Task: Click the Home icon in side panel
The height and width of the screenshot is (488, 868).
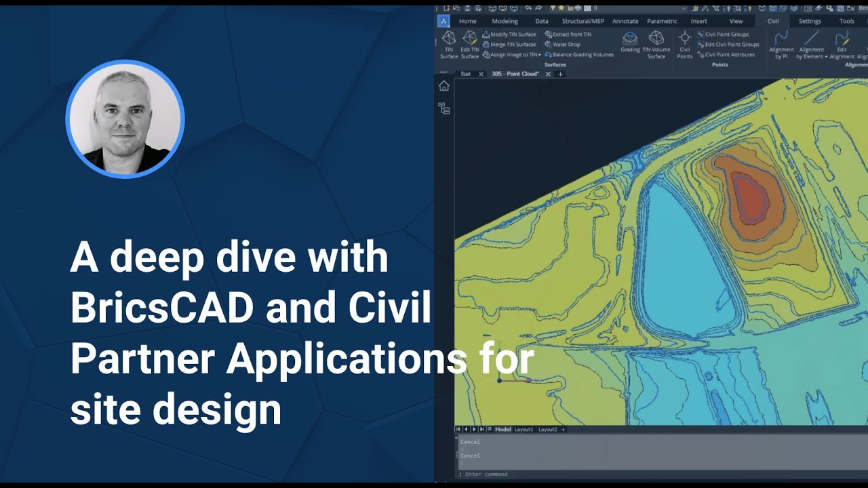Action: pos(444,85)
